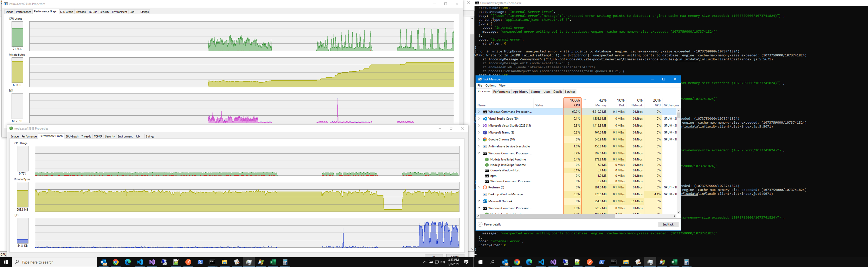
Task: Expand Windows Command Processor group using 69.9% CPU
Action: [479, 112]
